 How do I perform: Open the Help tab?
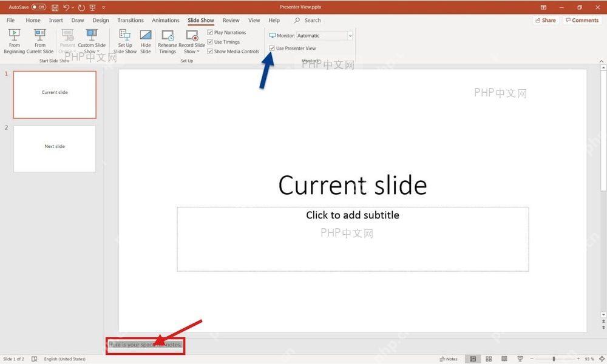(x=274, y=20)
